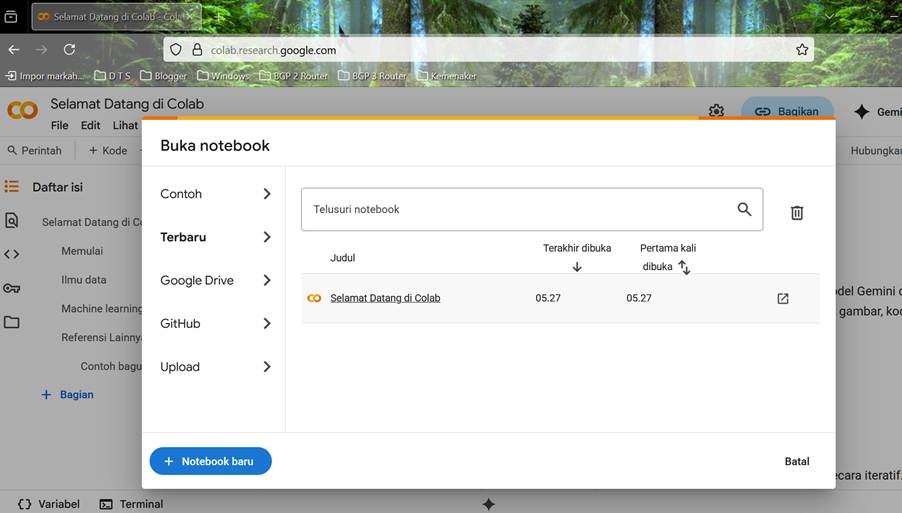This screenshot has width=902, height=513.
Task: Click the Judul column header
Action: pyautogui.click(x=343, y=258)
